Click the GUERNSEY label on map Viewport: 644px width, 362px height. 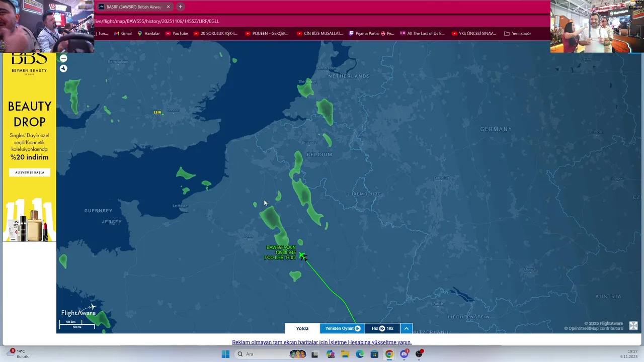tap(99, 211)
